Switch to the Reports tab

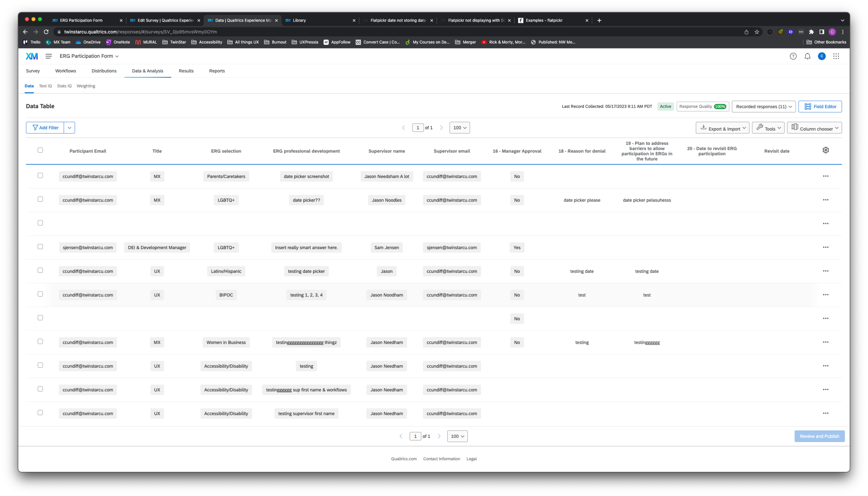coord(217,71)
